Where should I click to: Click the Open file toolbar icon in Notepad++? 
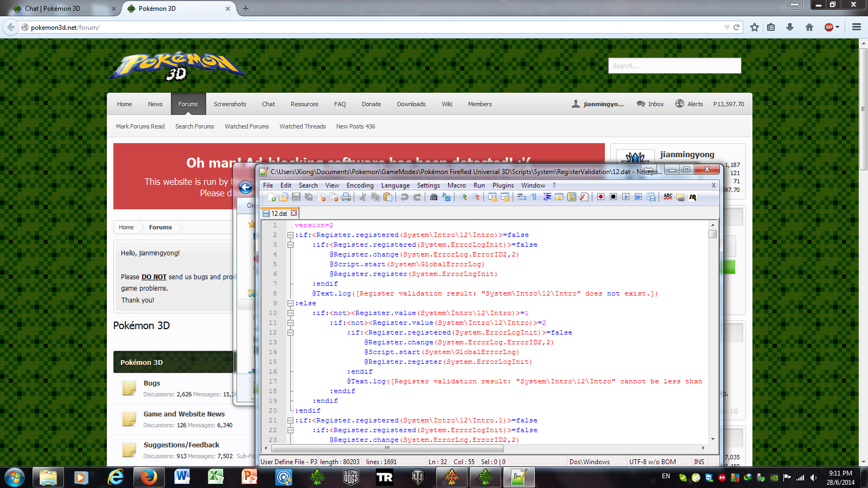tap(284, 197)
